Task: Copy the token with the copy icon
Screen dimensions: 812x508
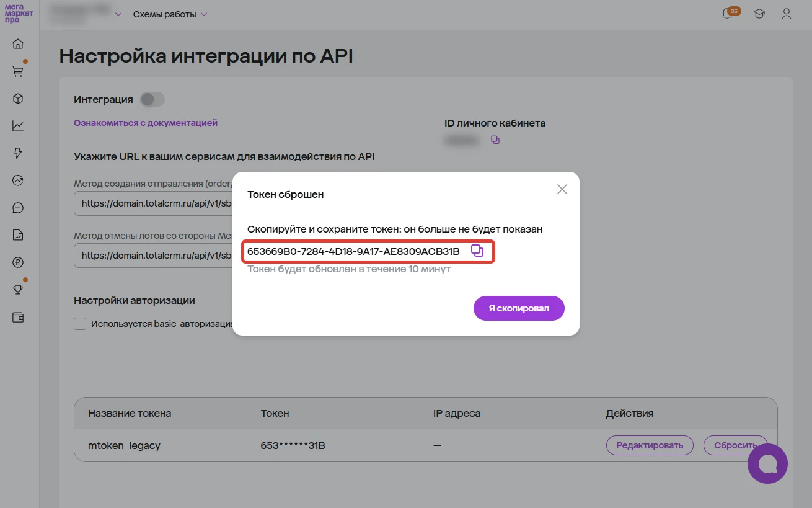Action: coord(477,251)
